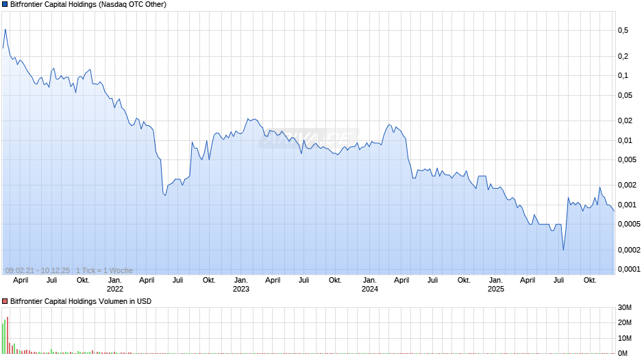Screen dimensions: 644x360
Task: Click the blue legend square beside Bitfrontier Capital Holdings
Action: point(5,5)
